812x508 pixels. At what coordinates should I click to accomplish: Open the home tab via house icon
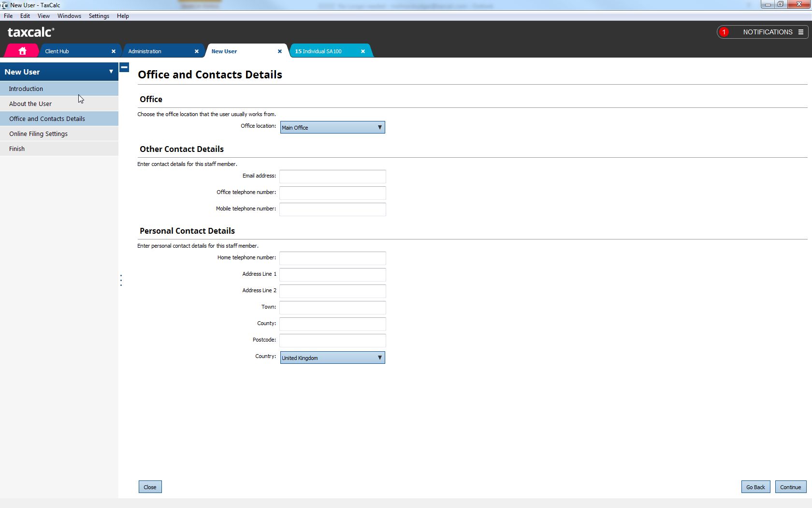(22, 51)
